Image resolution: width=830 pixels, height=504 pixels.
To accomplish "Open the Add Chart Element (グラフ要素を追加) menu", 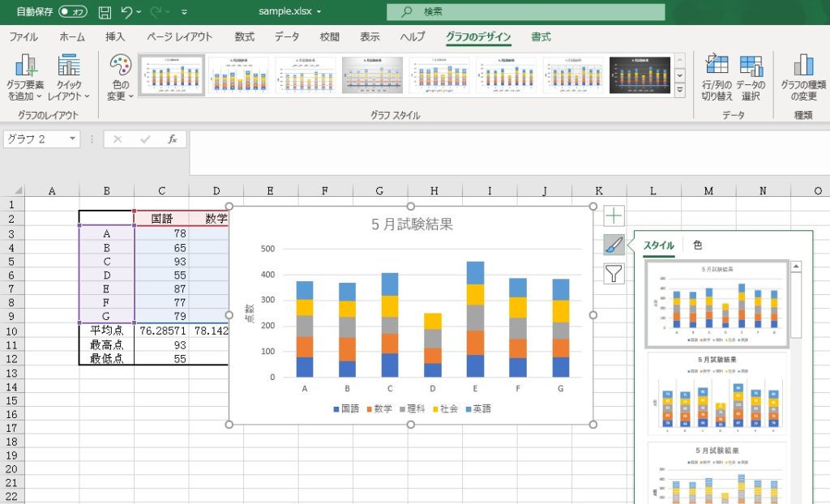I will coord(26,79).
